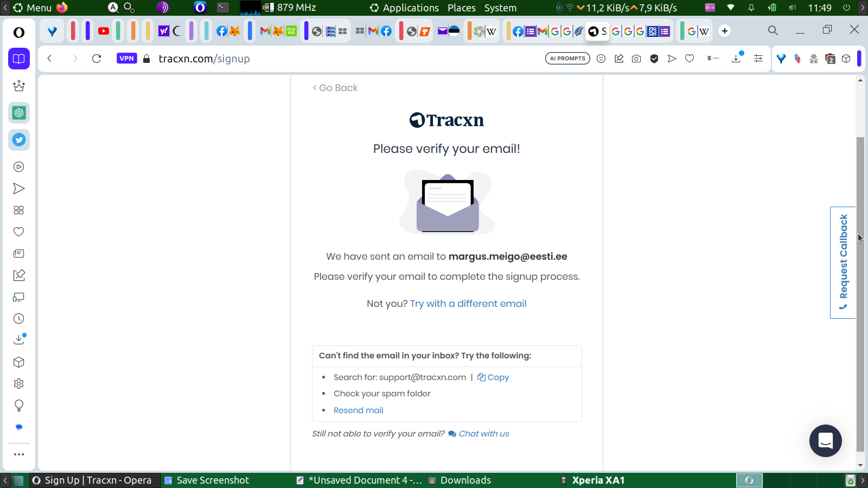
Task: Open the notification bell in system tray
Action: pos(751,8)
